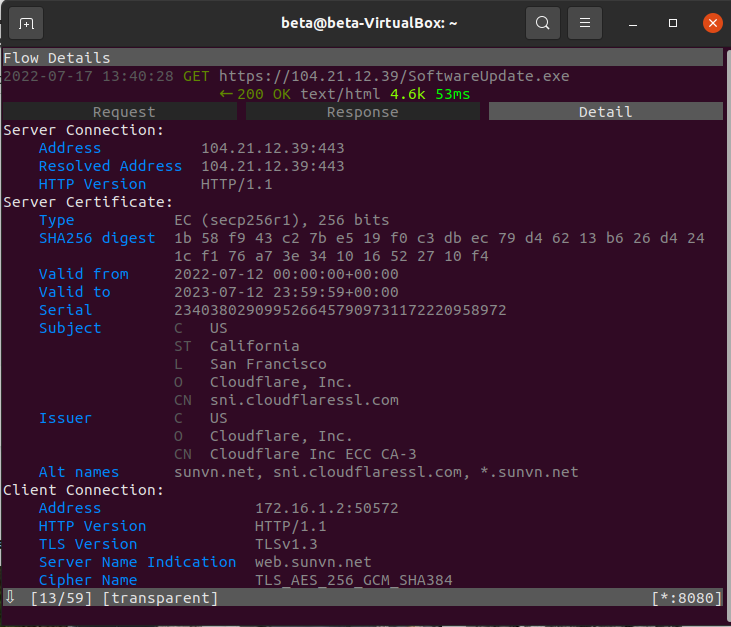Image resolution: width=731 pixels, height=627 pixels.
Task: Maximize the terminal window
Action: [673, 23]
